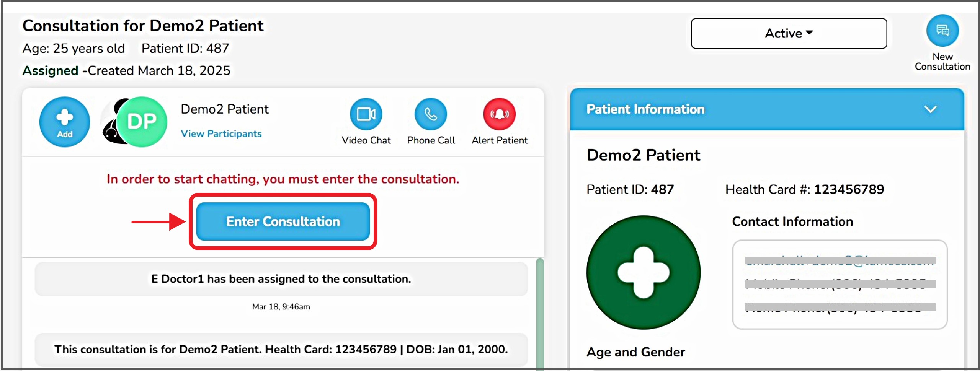
Task: Click the green Assigned status label
Action: [x=50, y=71]
